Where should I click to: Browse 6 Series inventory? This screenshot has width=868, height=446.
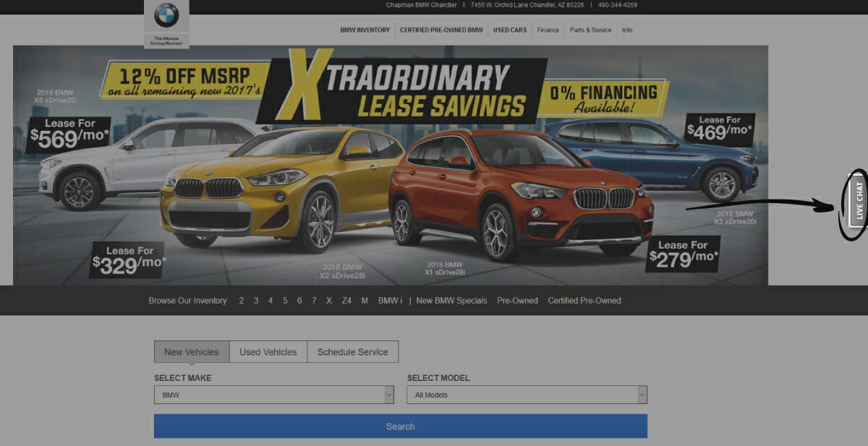pos(299,301)
